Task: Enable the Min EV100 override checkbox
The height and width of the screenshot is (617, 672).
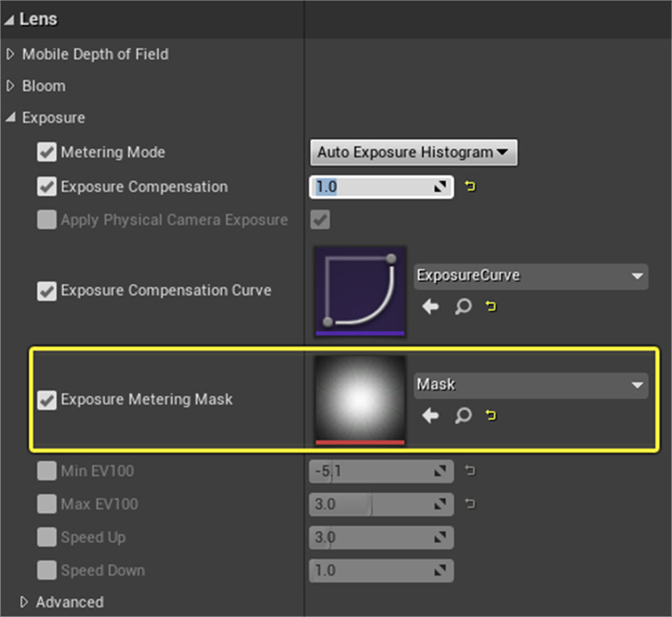Action: point(47,471)
